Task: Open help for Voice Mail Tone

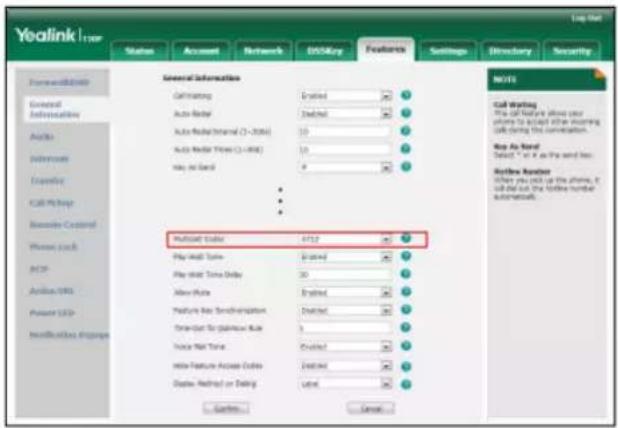Action: pos(406,346)
